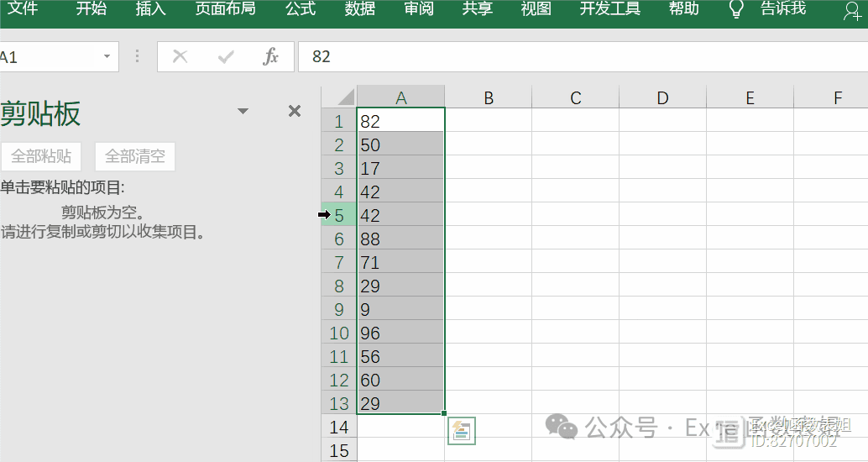The height and width of the screenshot is (462, 868).
Task: Click the formula bar options dots handle
Action: coord(138,56)
